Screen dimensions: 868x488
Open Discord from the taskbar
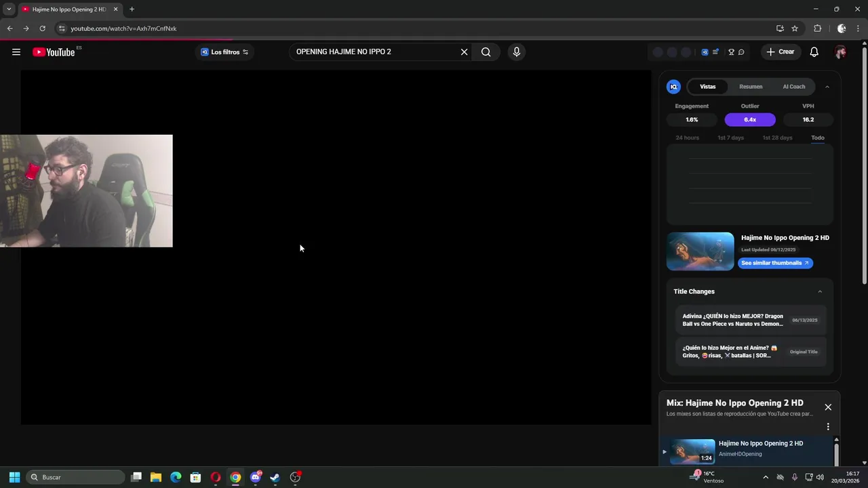point(255,477)
